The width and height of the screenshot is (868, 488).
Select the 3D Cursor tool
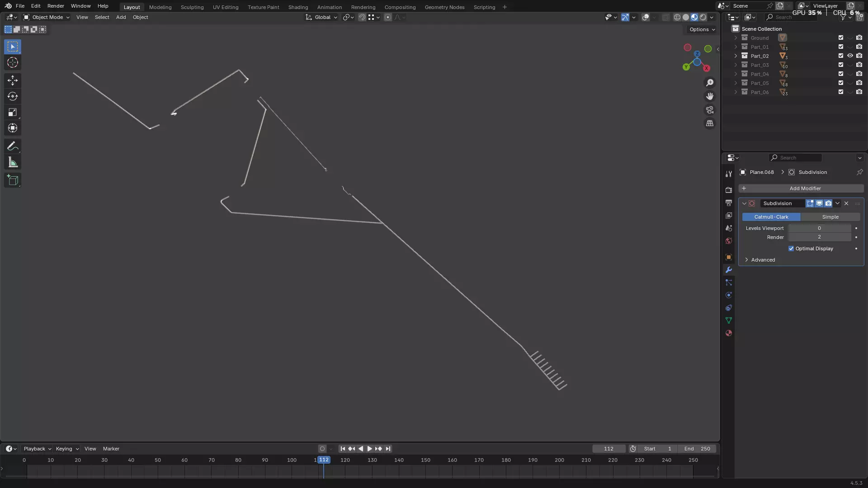coord(13,62)
